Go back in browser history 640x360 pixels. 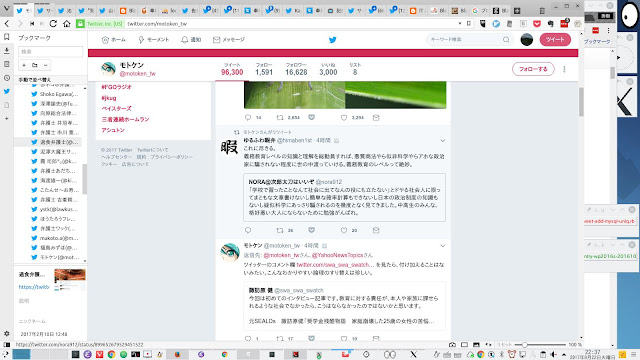[7, 24]
